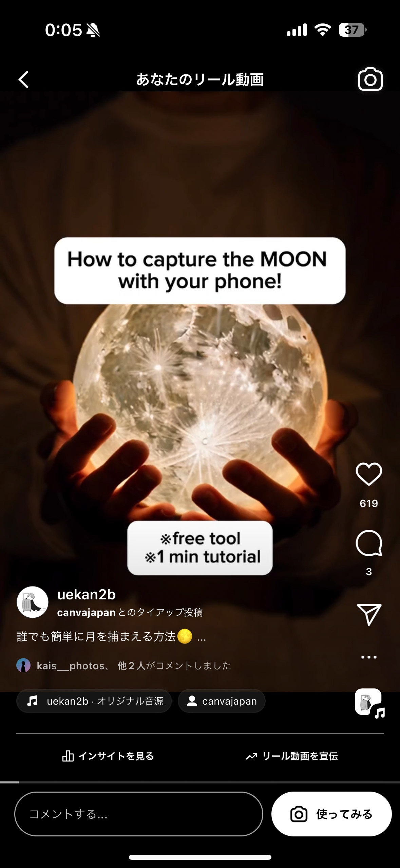The width and height of the screenshot is (400, 868).
Task: Open the uekan2b username link
Action: pos(86,595)
